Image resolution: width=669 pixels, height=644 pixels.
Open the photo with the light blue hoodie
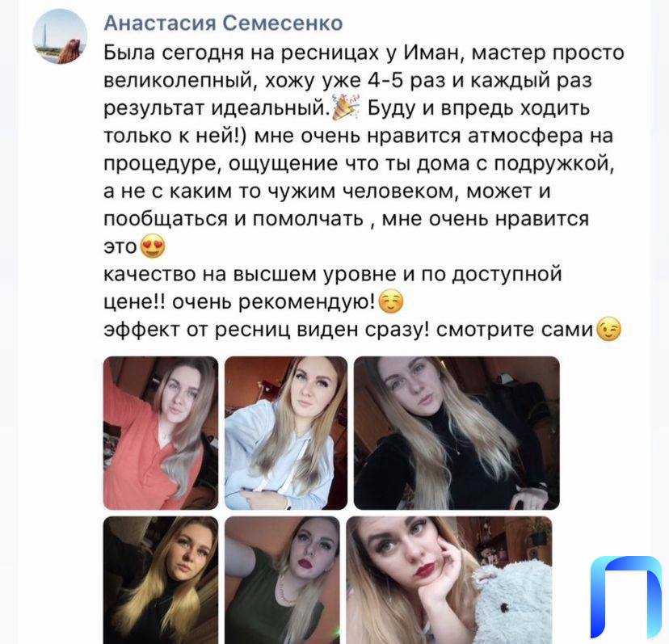[x=286, y=433]
